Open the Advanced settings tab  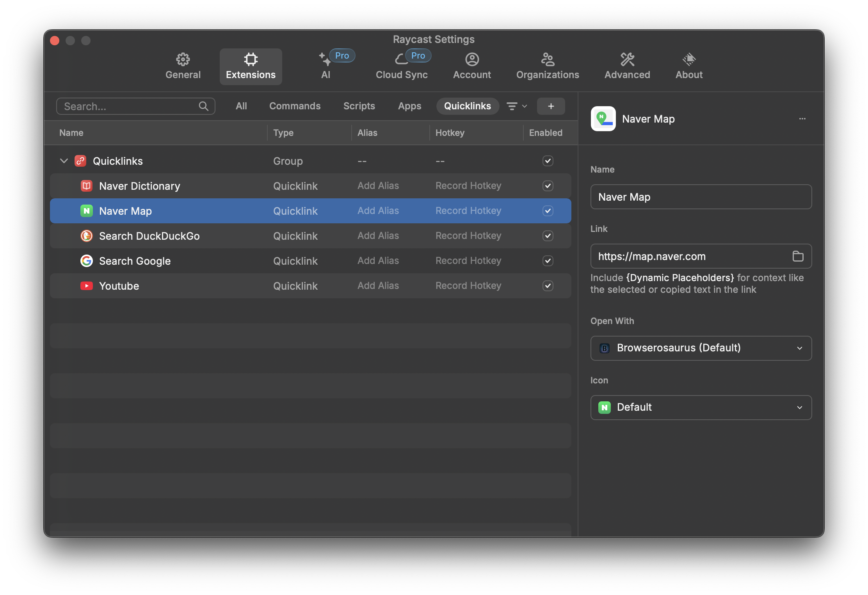[x=627, y=66]
